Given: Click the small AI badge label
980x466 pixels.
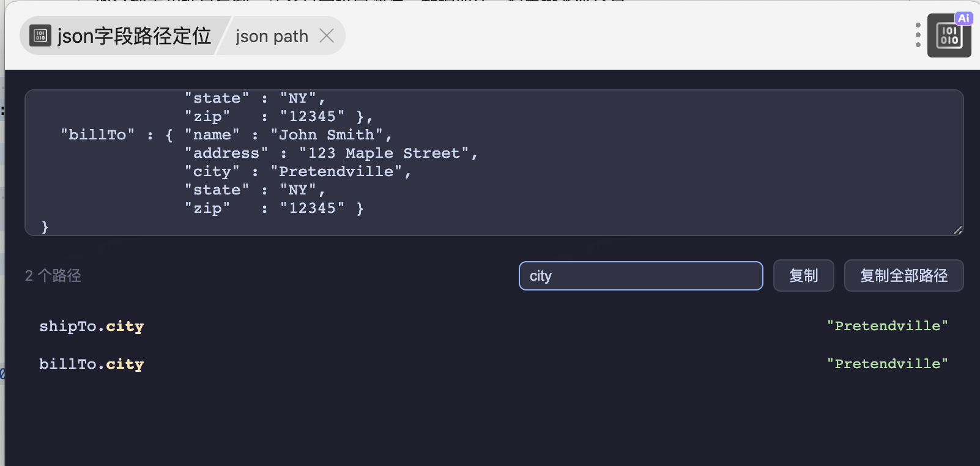Looking at the screenshot, I should [x=963, y=18].
